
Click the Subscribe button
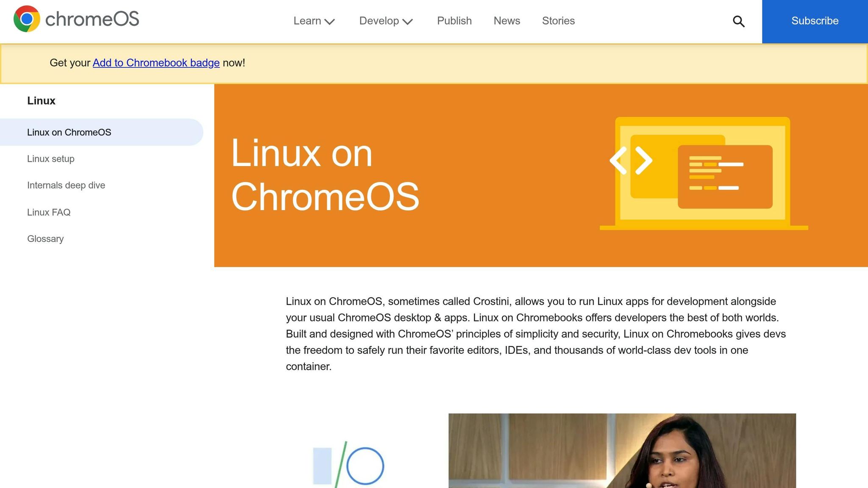pos(815,21)
